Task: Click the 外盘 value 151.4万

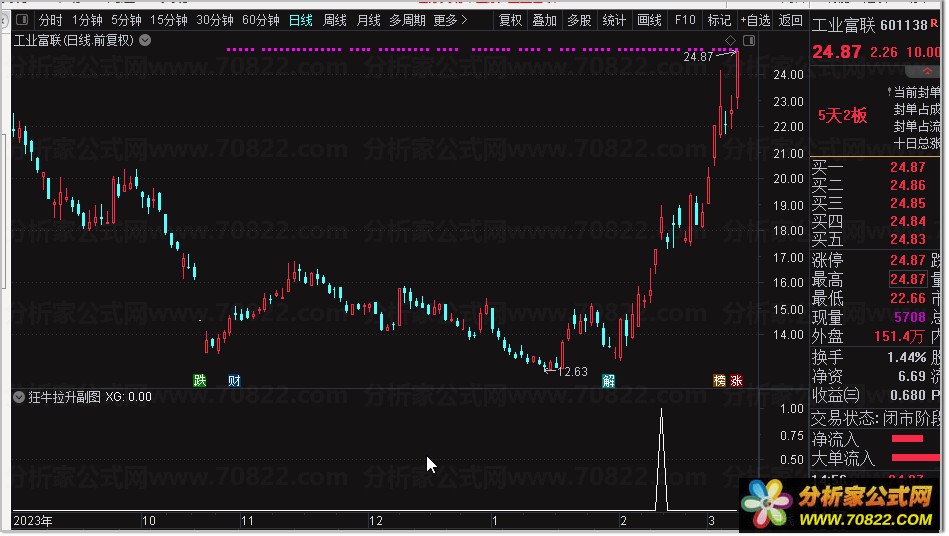Action: (x=899, y=336)
